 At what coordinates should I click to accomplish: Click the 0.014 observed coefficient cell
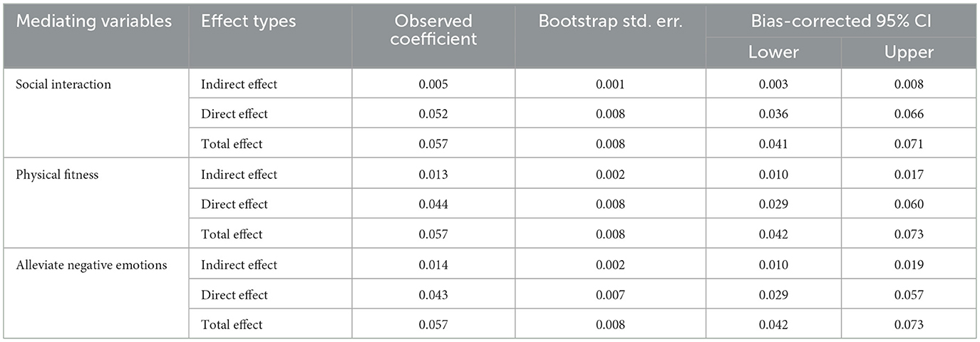point(433,265)
